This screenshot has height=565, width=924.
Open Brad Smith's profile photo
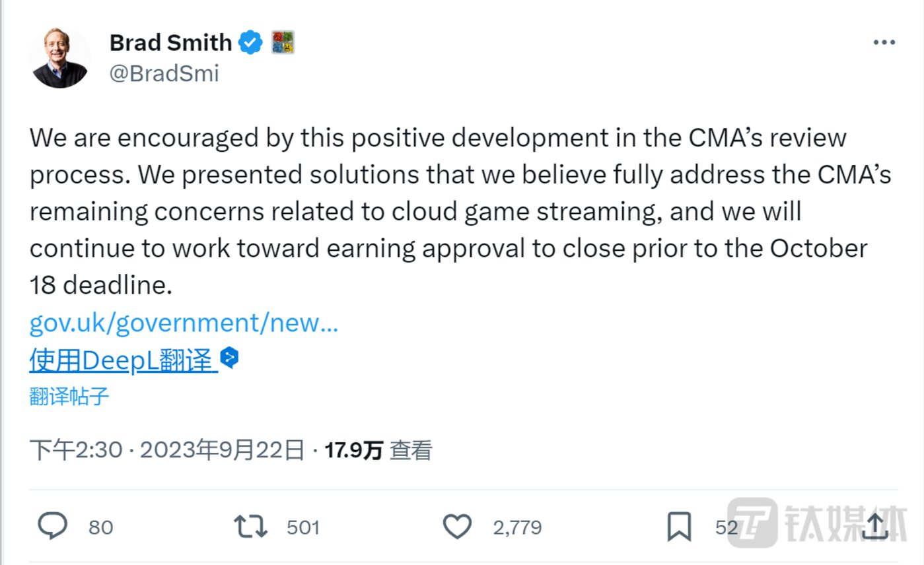(x=60, y=58)
